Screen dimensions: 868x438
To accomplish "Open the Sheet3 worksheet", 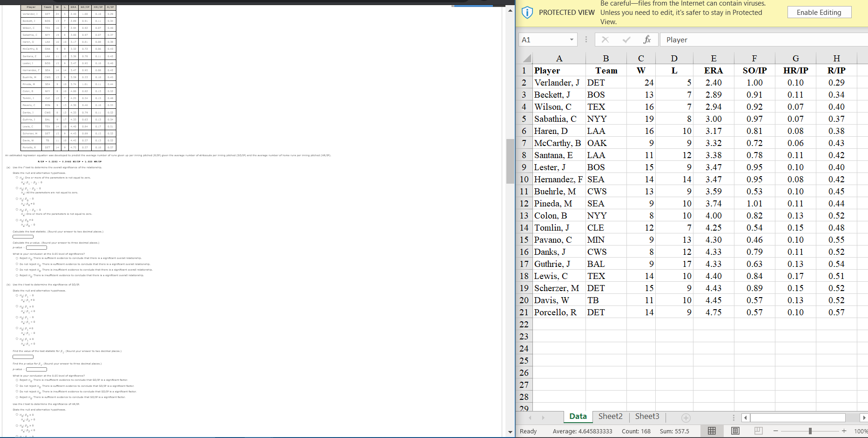I will (x=647, y=416).
